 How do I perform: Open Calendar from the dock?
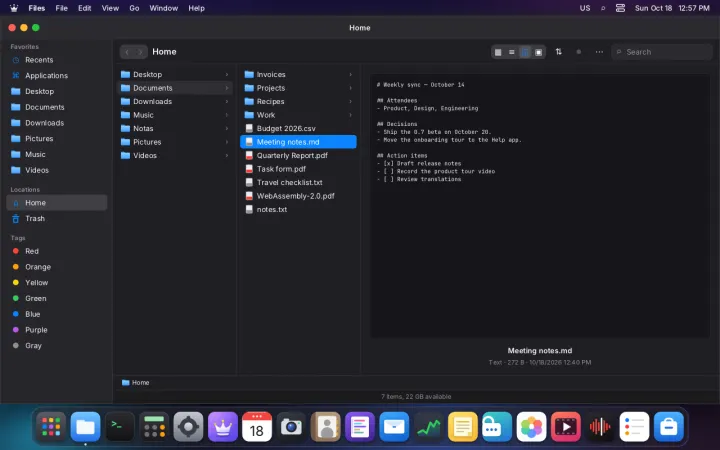point(257,427)
